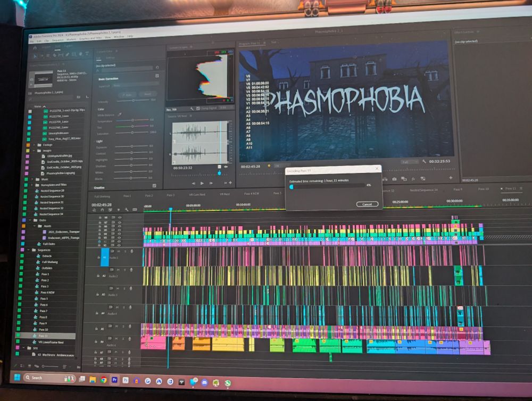Click the Reset button in Basic Correction
This screenshot has height=401, width=532.
147,94
